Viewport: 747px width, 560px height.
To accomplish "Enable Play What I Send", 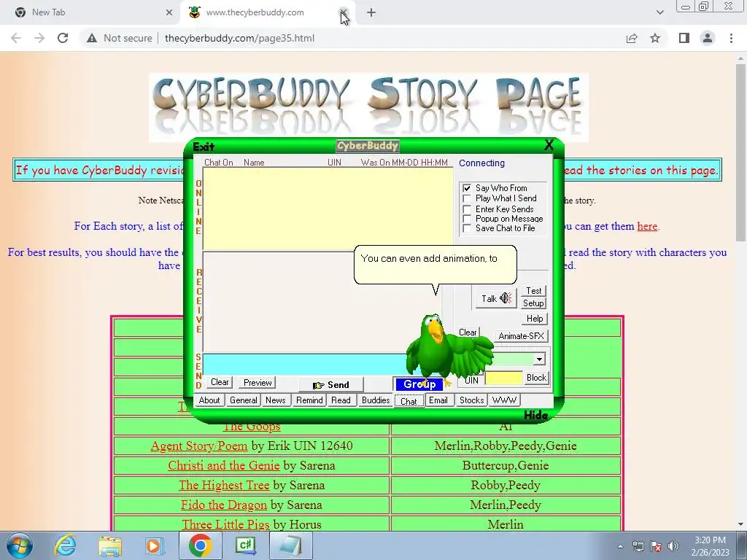I will (x=467, y=198).
